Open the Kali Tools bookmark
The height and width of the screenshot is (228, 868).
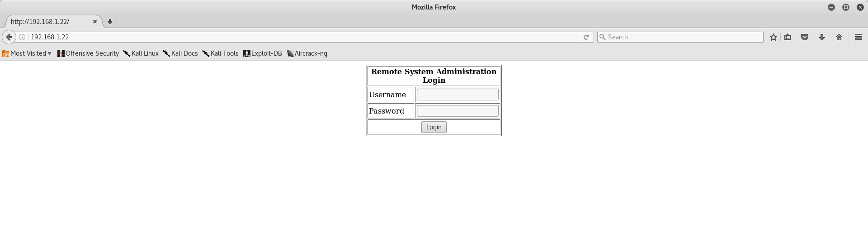click(x=220, y=53)
